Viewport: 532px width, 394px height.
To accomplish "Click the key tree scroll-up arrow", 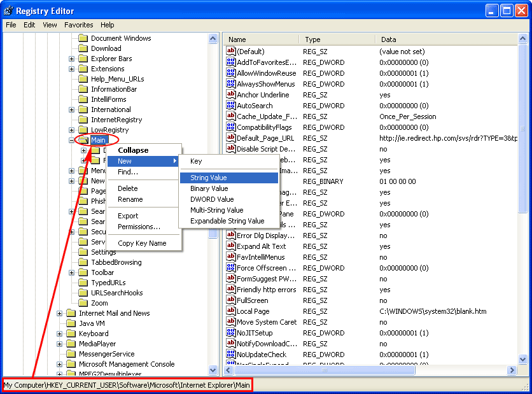I will [x=213, y=39].
